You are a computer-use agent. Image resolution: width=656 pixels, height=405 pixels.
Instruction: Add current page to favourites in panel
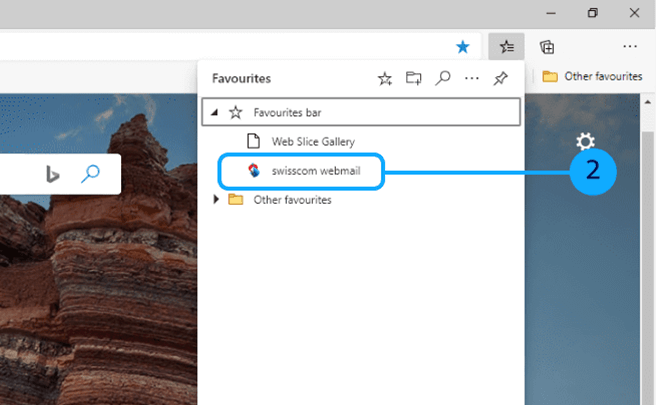pos(384,78)
